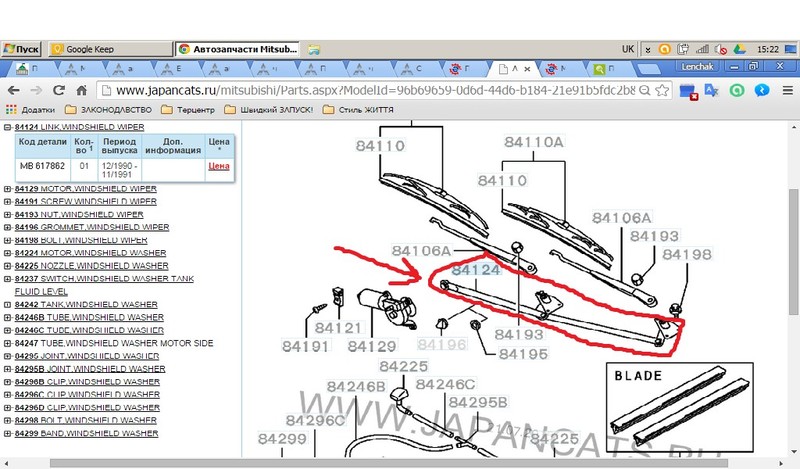The width and height of the screenshot is (800, 469).
Task: Click the muted volume tray icon
Action: point(720,49)
